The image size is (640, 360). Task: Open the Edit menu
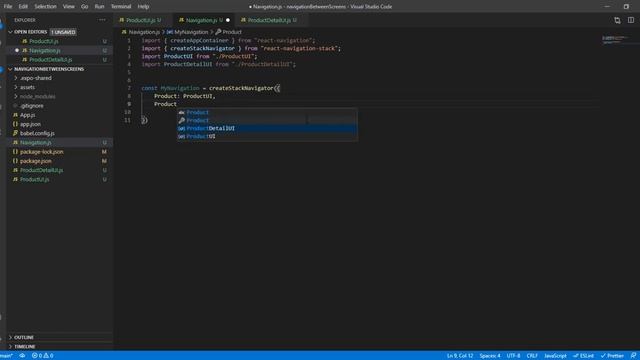pos(23,7)
